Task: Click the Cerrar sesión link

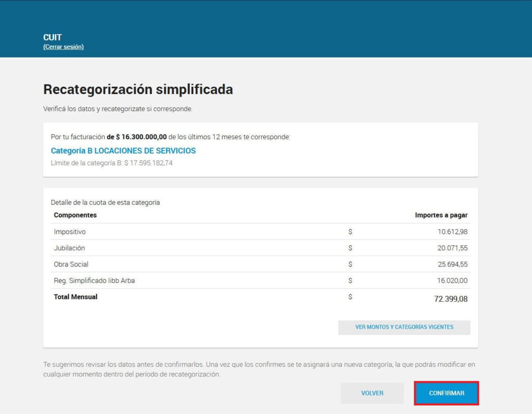Action: point(63,47)
